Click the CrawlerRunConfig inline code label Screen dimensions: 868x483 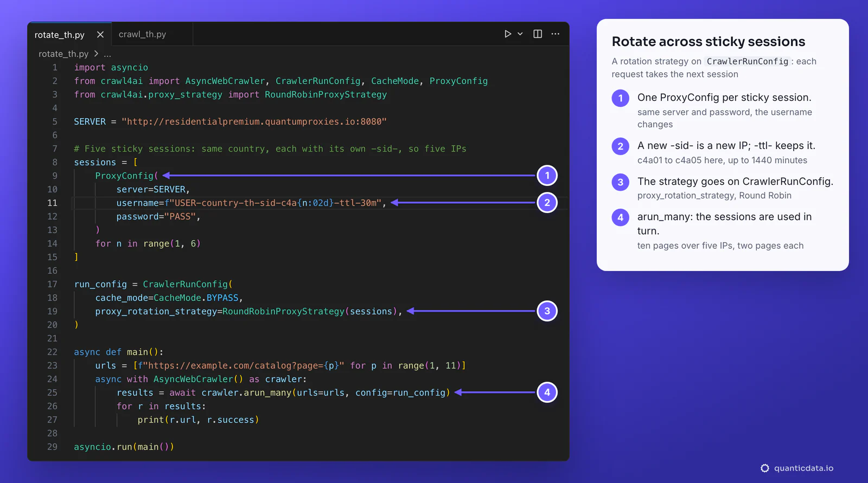(x=747, y=61)
